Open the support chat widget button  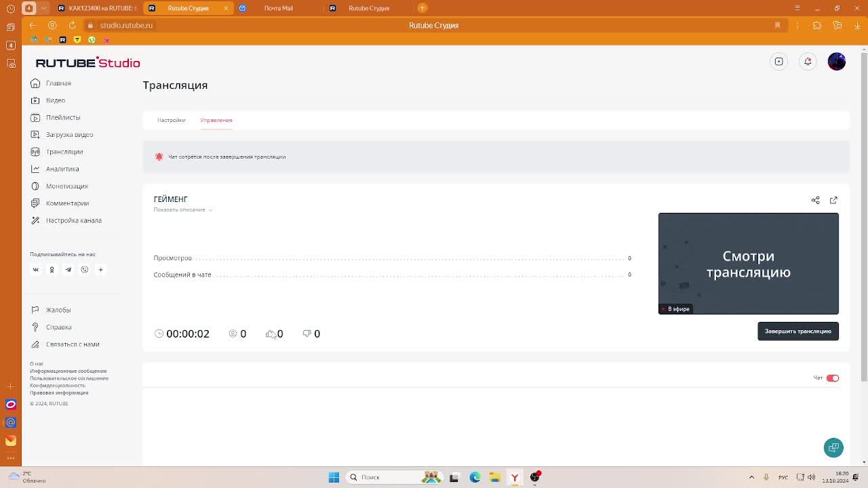pos(833,447)
